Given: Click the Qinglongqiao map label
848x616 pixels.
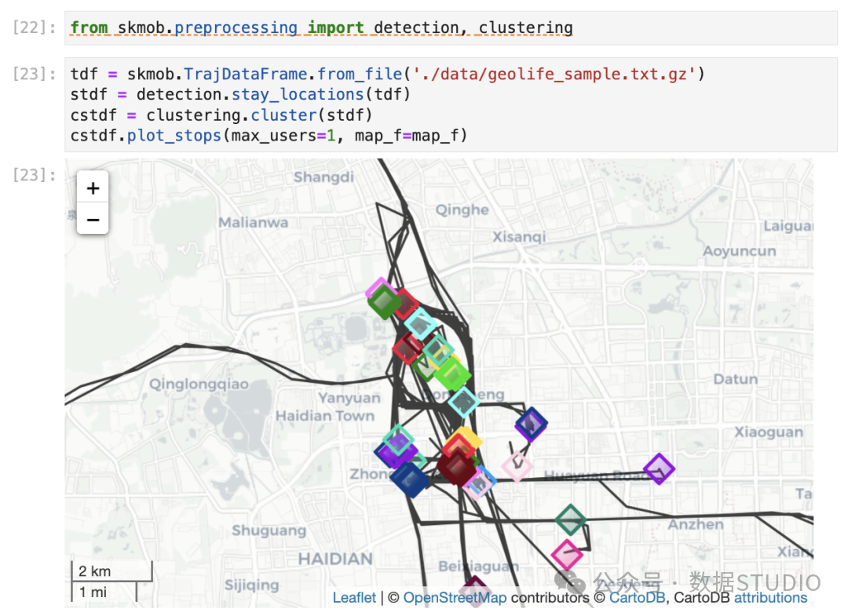Looking at the screenshot, I should [199, 385].
